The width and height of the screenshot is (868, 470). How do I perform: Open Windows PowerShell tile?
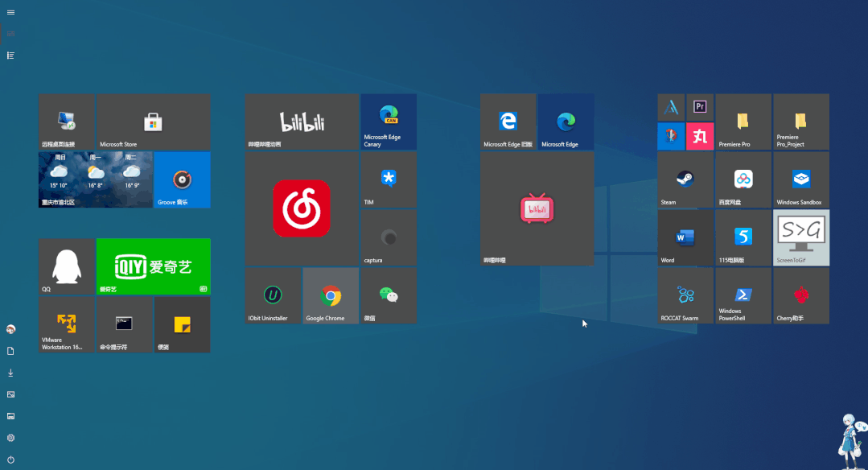[x=743, y=295]
